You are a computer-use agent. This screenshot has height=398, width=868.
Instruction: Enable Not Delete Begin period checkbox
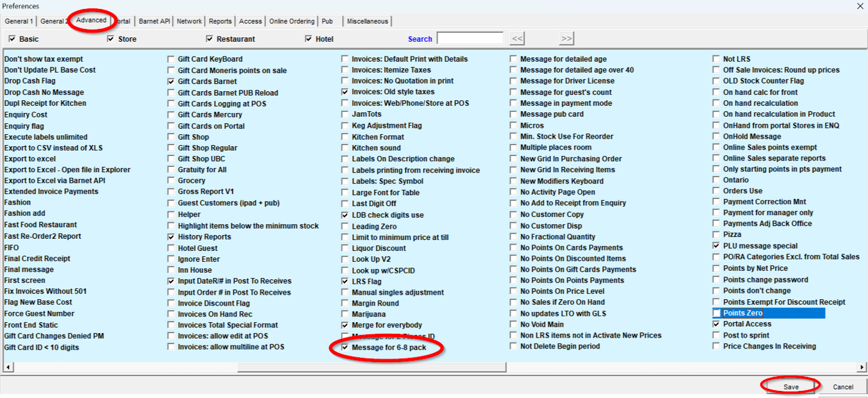tap(514, 347)
